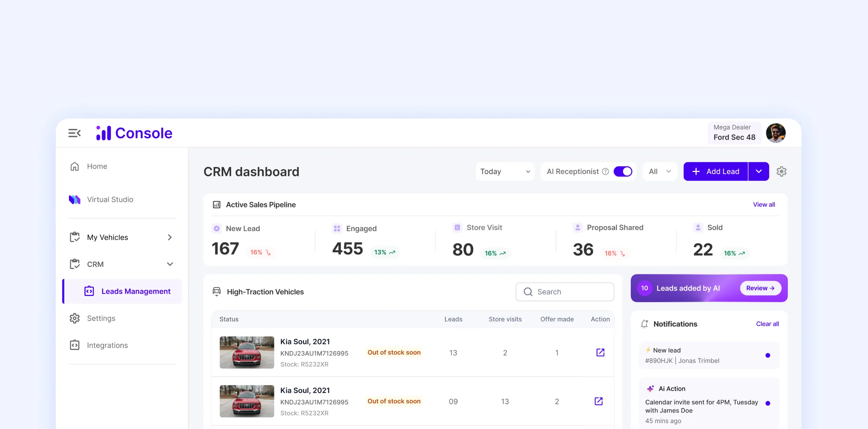Click the Add Lead button

715,172
